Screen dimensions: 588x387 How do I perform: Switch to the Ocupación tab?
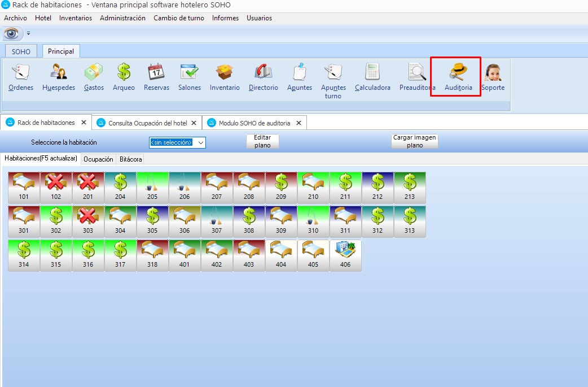click(x=98, y=159)
